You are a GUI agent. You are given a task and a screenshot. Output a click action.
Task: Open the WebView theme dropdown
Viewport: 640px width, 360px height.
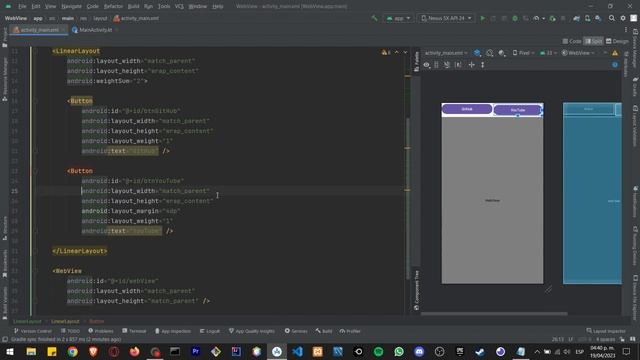coord(578,53)
